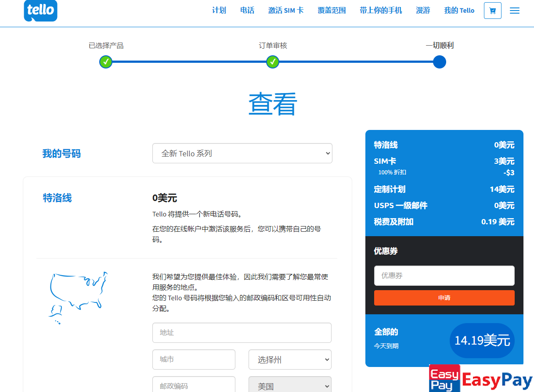The image size is (534, 392).
Task: Click the US map illustration
Action: point(78,298)
